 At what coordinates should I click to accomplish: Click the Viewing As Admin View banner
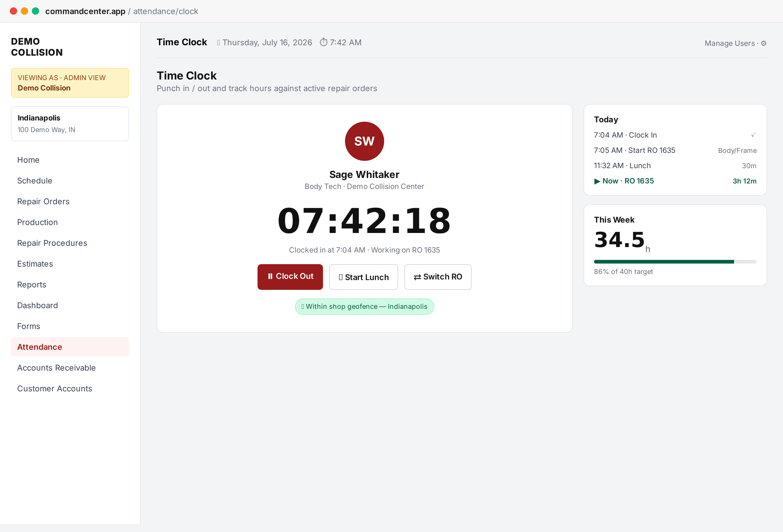pos(70,83)
